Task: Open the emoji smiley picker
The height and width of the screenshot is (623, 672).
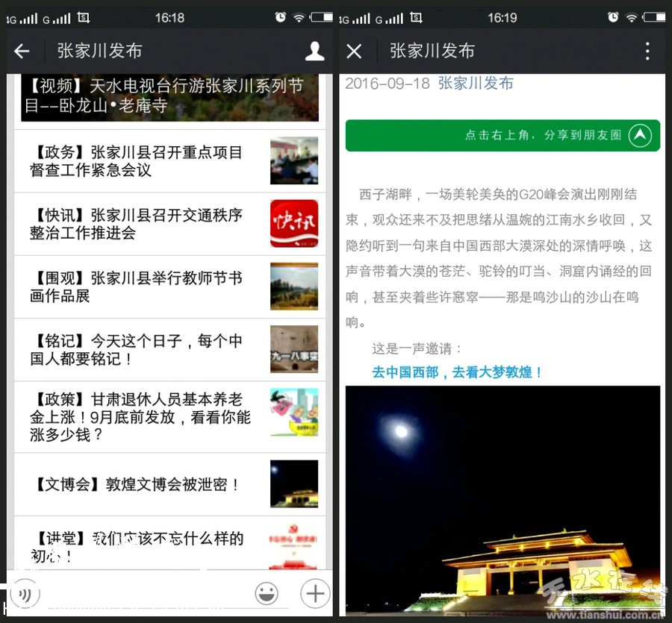Action: (x=267, y=594)
